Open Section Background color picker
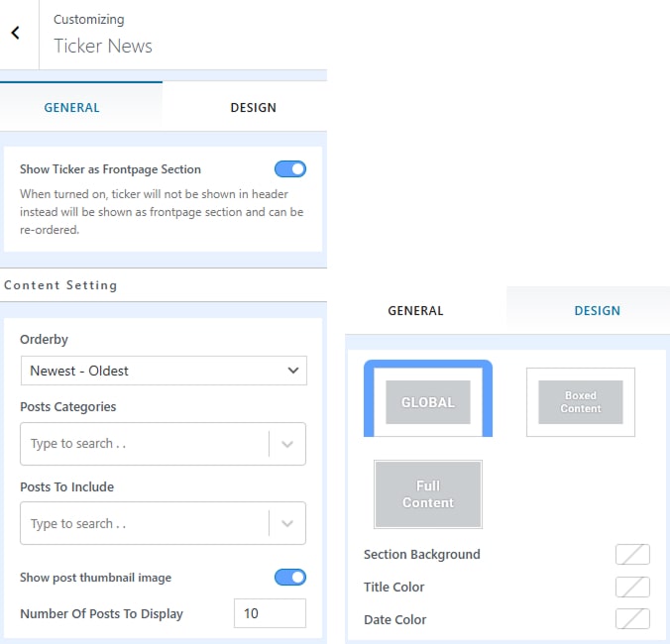The image size is (670, 644). [x=632, y=555]
